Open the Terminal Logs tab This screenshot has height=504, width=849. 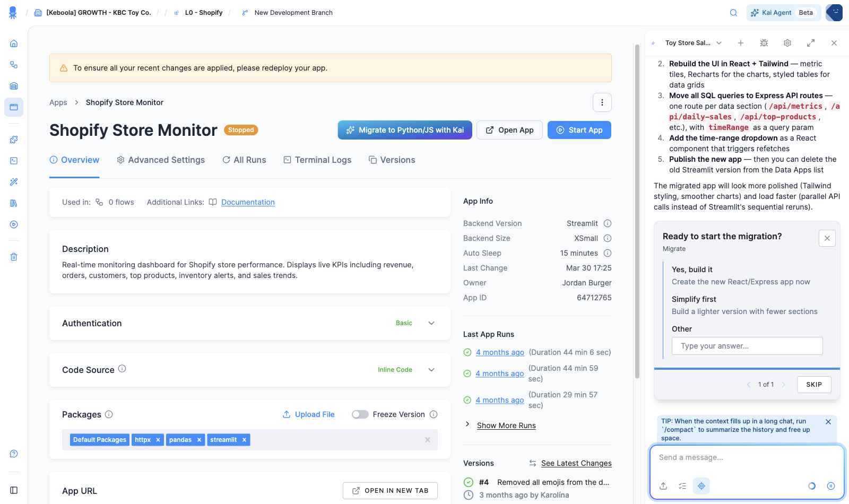click(317, 160)
